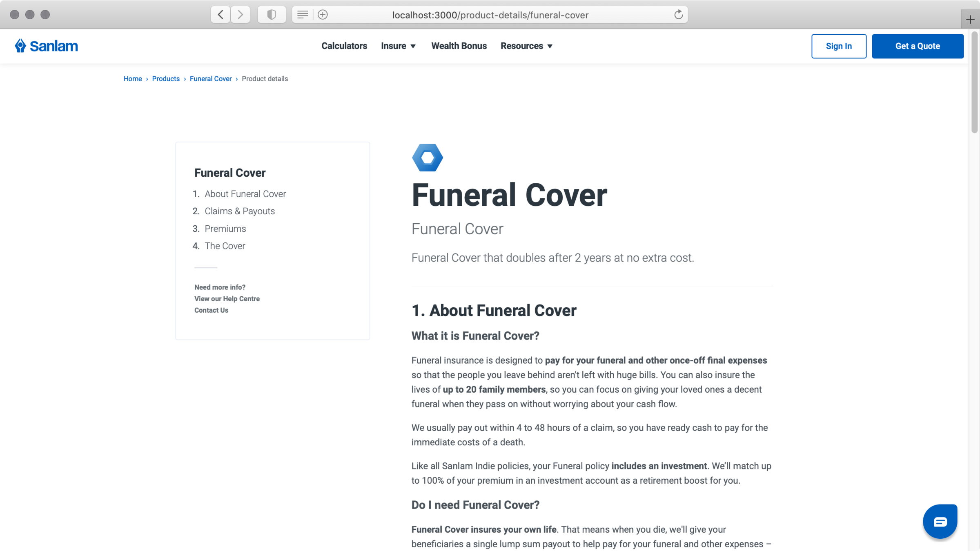Click the Get a Quote button

click(x=918, y=46)
